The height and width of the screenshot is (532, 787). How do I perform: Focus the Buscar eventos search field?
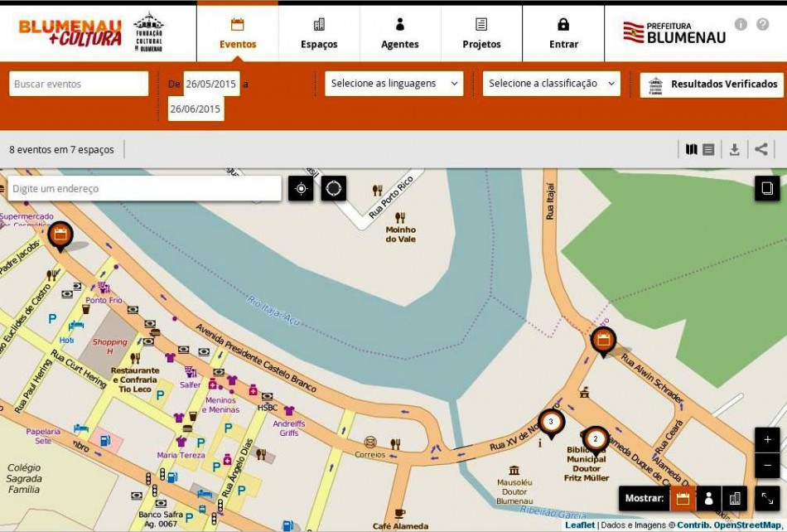point(79,84)
